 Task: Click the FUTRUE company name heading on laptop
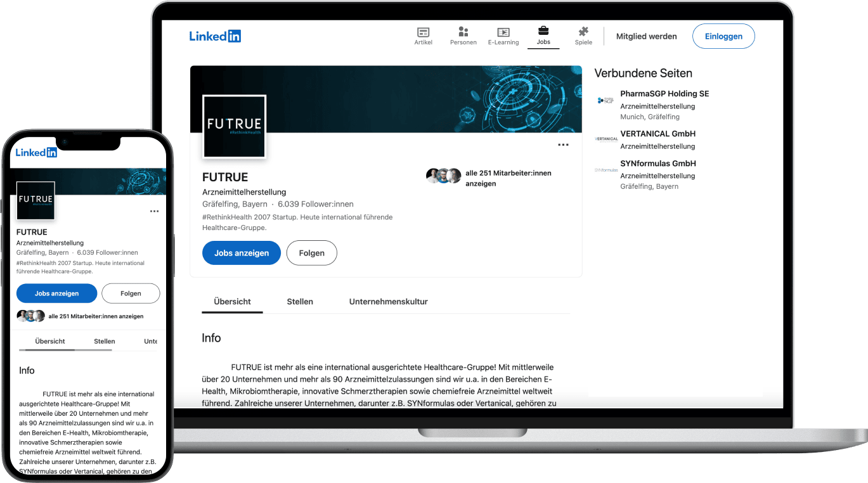(x=225, y=177)
